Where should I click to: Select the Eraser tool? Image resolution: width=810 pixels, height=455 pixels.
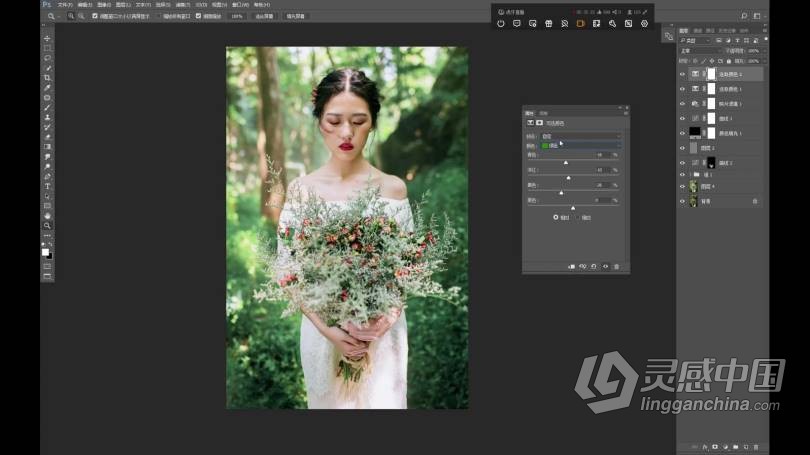coord(47,137)
